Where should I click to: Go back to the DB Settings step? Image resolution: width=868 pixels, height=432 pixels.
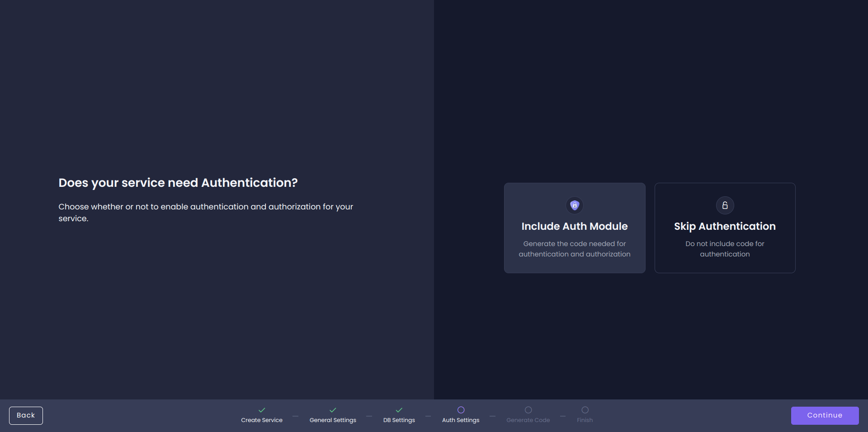click(x=399, y=420)
